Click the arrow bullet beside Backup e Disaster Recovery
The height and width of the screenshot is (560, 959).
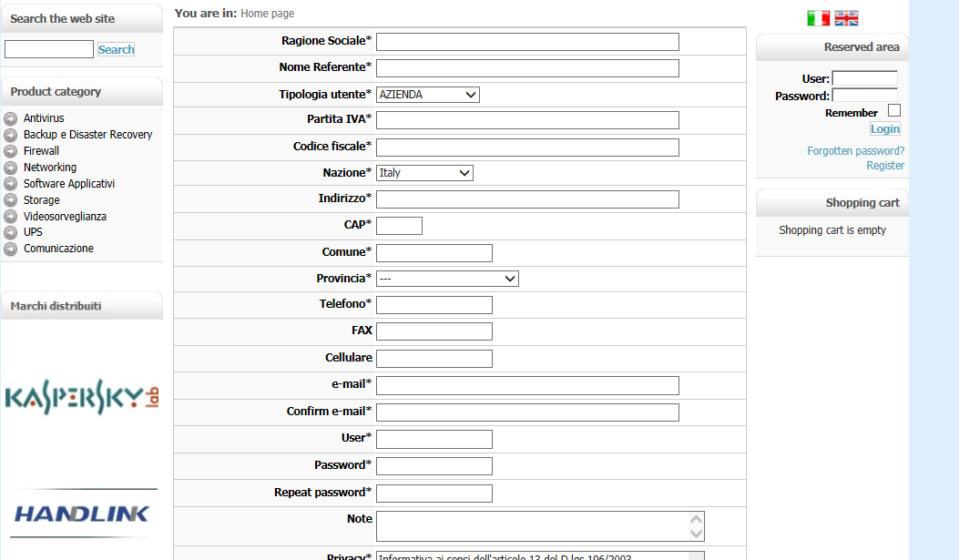click(10, 135)
